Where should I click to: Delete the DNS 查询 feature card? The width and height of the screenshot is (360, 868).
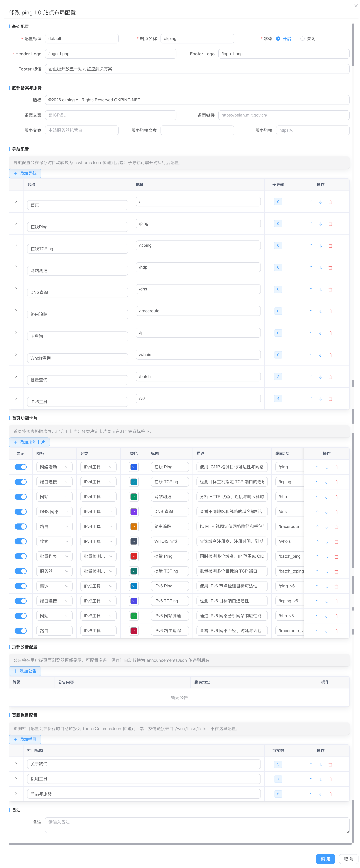tap(336, 512)
